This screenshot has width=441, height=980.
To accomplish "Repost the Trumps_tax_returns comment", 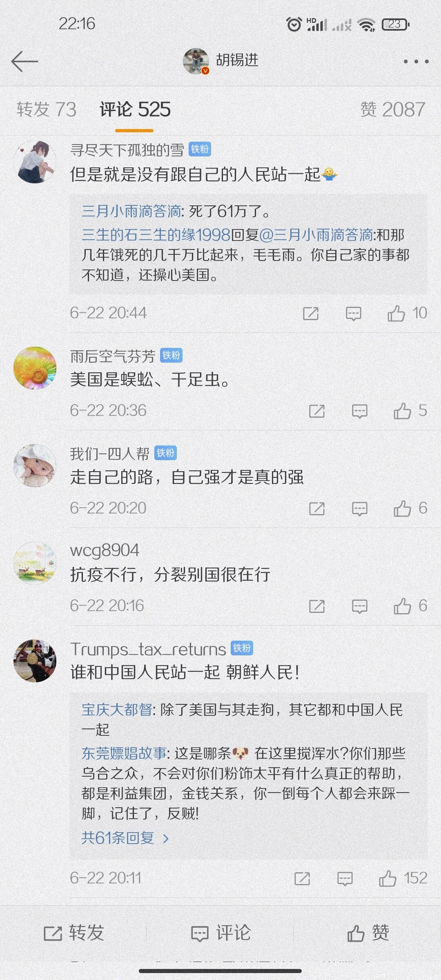I will click(x=302, y=878).
